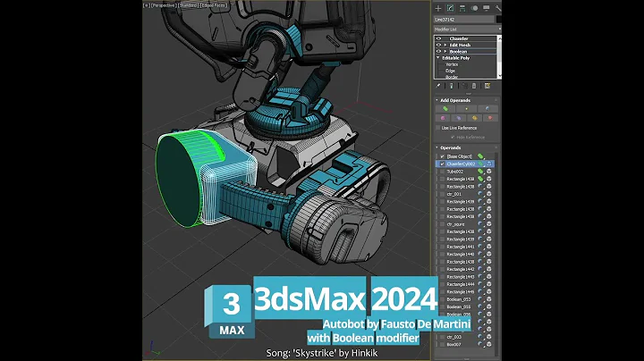The height and width of the screenshot is (361, 644).
Task: Open the Standard shading viewport menu
Action: click(x=188, y=5)
